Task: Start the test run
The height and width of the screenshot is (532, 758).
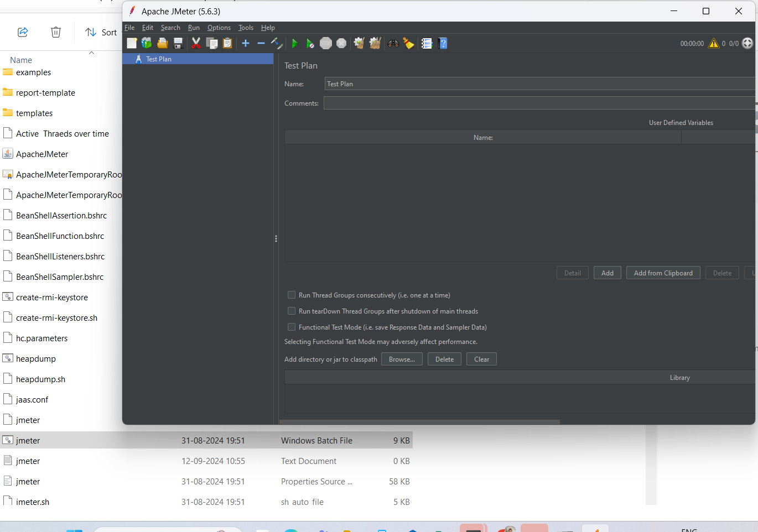Action: [294, 43]
